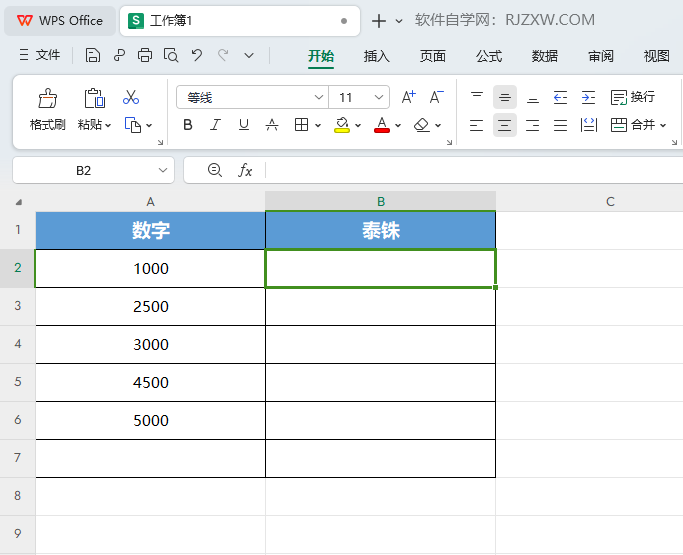Click the WPS Office home tab

coord(60,20)
